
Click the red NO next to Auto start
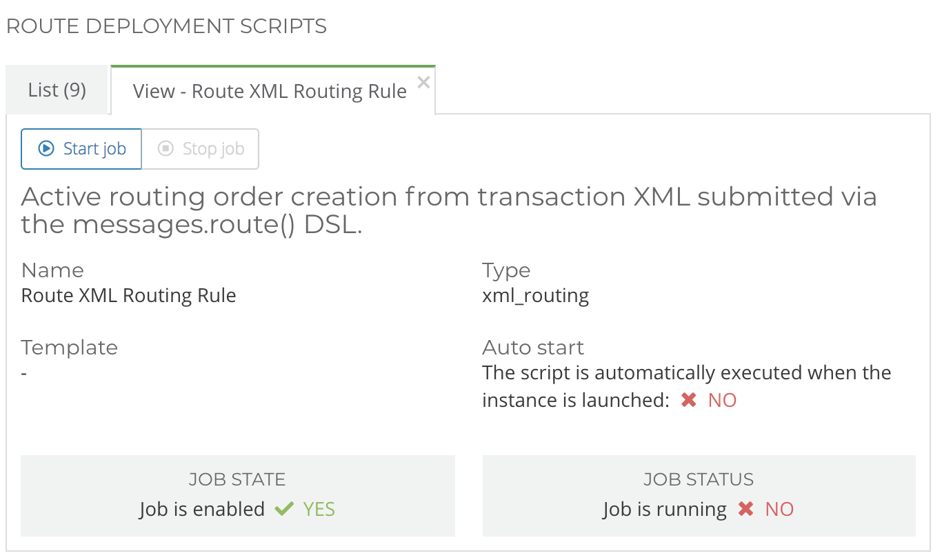723,400
